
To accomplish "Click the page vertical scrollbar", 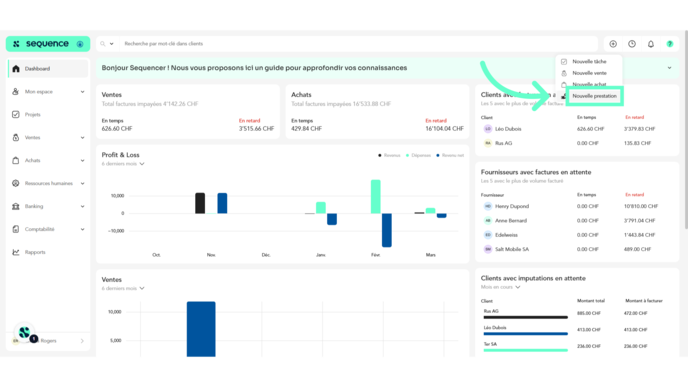I will [x=686, y=129].
